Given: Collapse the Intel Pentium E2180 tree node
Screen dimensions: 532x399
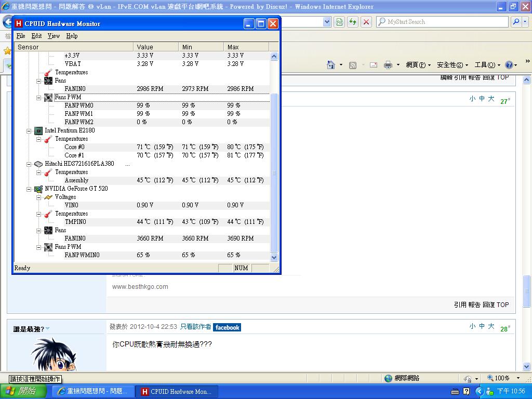Looking at the screenshot, I should point(29,130).
